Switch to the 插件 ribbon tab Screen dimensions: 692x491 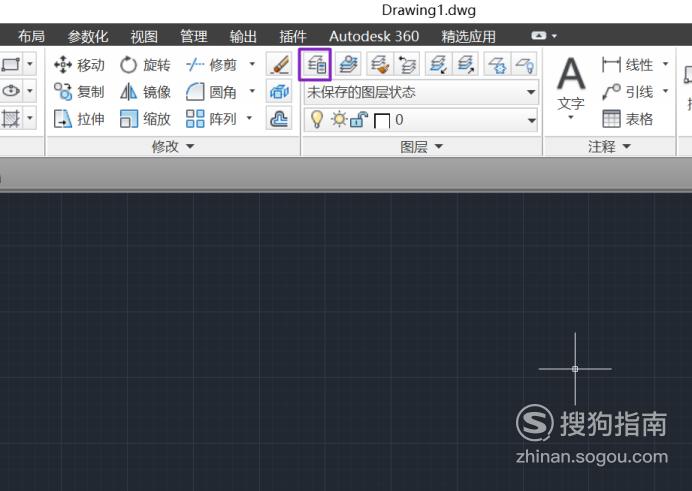tap(293, 36)
